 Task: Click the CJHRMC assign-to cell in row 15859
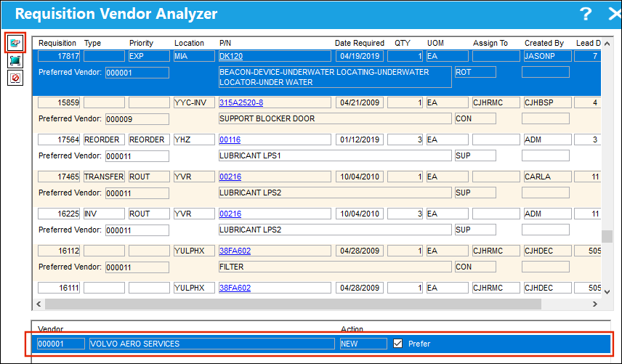[x=496, y=102]
